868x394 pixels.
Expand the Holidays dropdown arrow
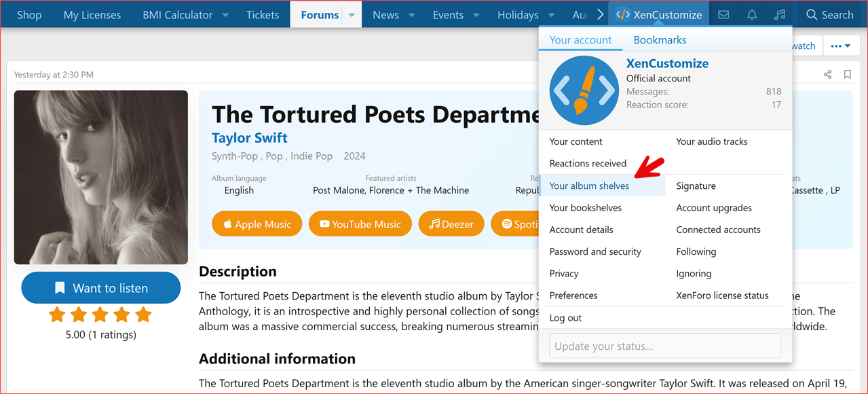pyautogui.click(x=551, y=15)
